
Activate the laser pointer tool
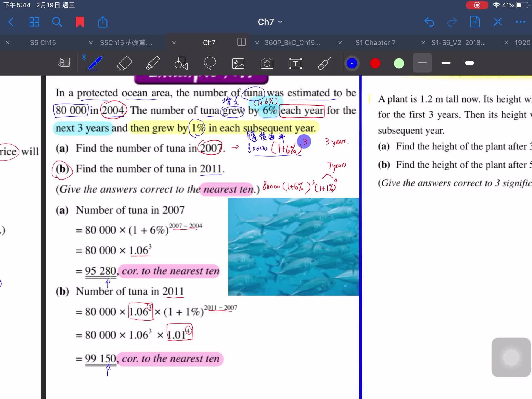[324, 63]
